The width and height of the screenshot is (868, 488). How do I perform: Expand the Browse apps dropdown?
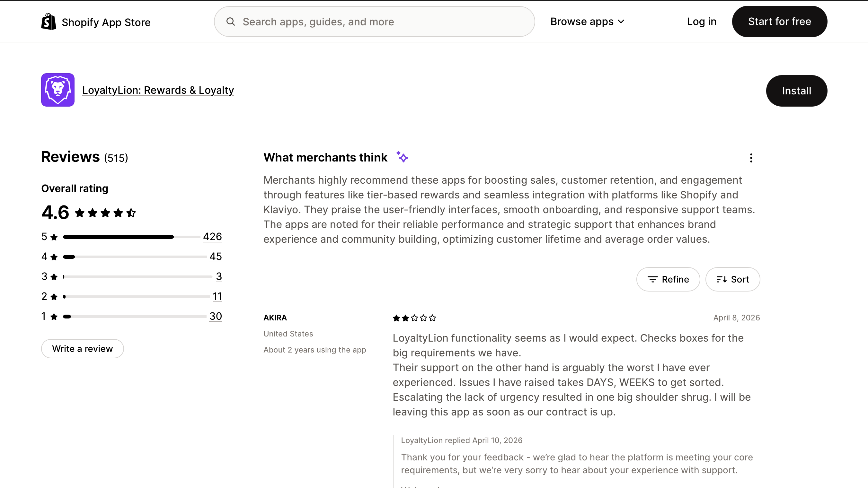point(587,22)
